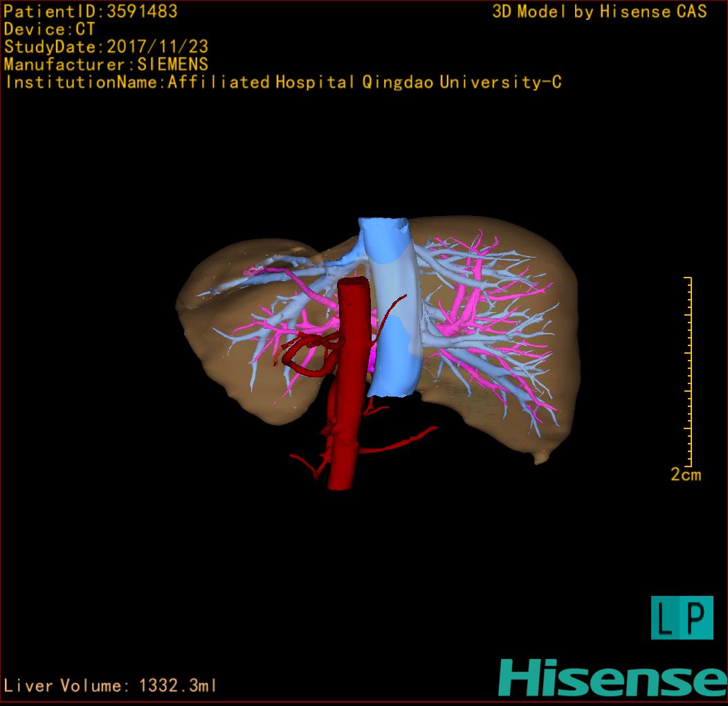Click the LP orientation indicator cube
Screen dimensions: 728x706
682,617
